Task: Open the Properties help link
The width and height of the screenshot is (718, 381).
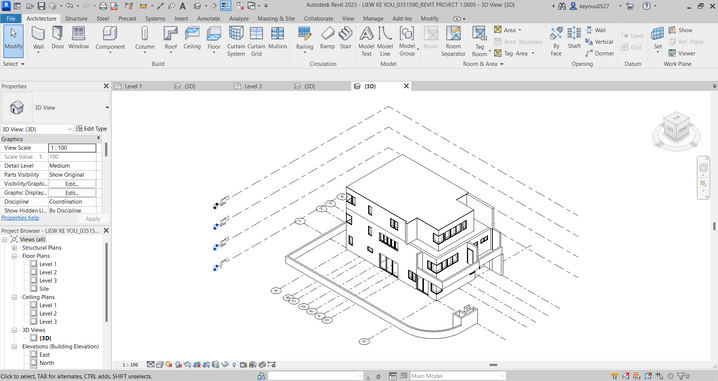Action: pos(20,218)
